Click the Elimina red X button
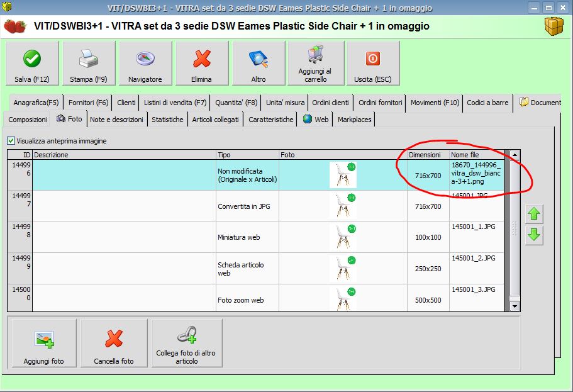This screenshot has height=392, width=573. pos(202,64)
